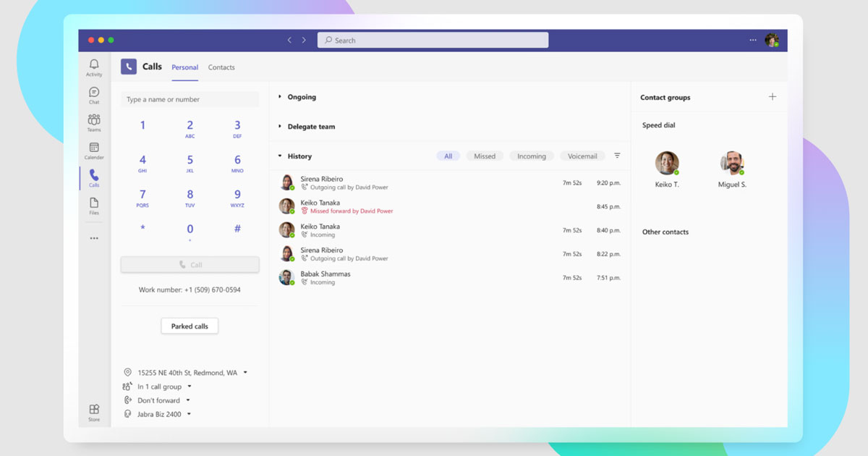The width and height of the screenshot is (868, 456).
Task: Dial digit 3 DEF on keypad
Action: pos(237,129)
